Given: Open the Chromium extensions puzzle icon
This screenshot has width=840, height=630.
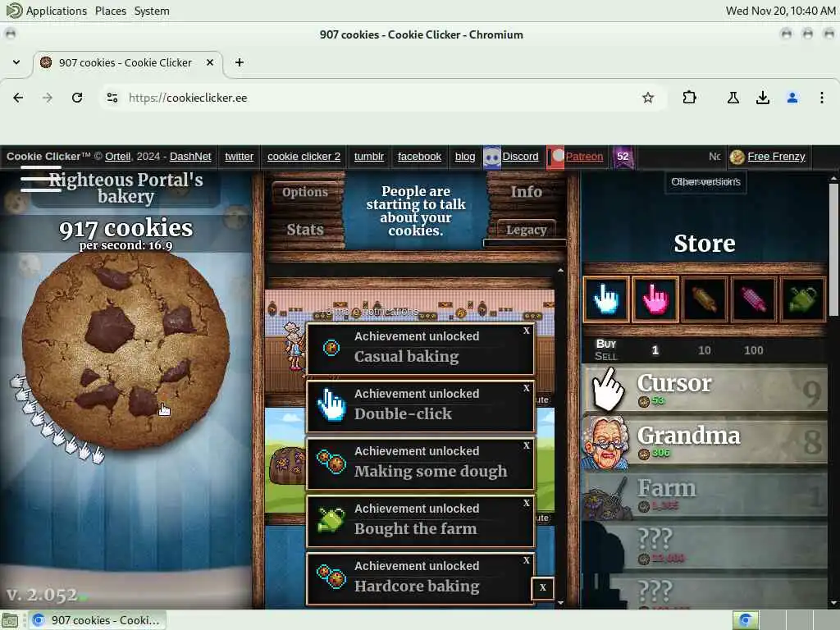Looking at the screenshot, I should tap(689, 98).
